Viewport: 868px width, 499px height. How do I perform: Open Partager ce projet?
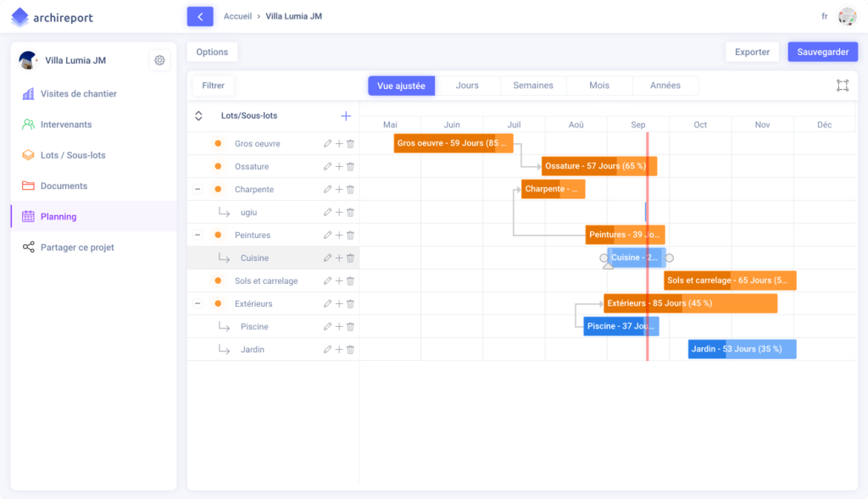point(76,247)
